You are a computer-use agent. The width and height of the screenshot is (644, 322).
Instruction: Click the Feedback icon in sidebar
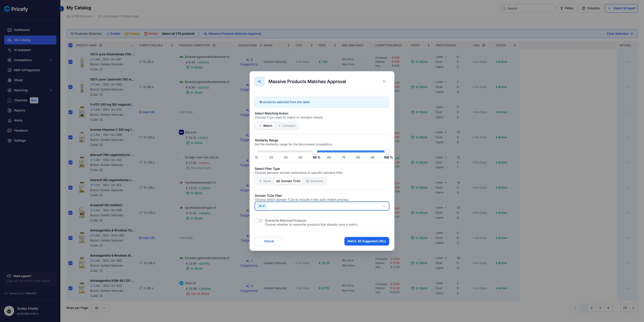pos(10,131)
